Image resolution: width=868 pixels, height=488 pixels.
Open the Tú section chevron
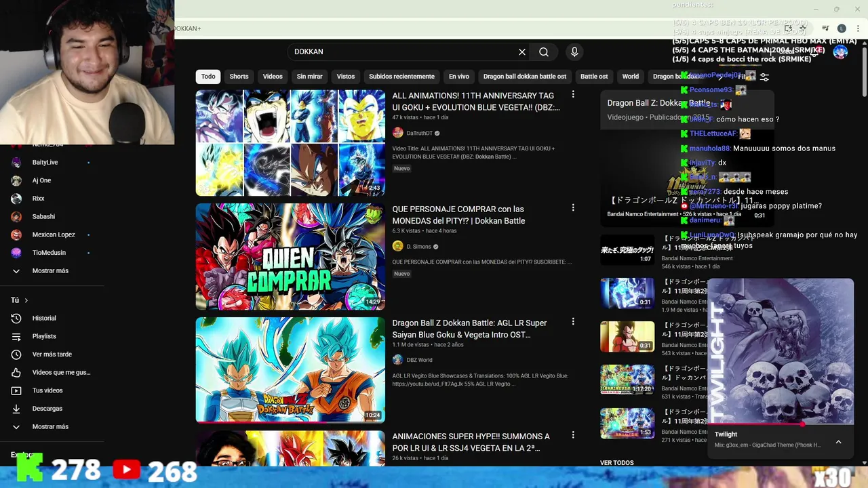[26, 300]
